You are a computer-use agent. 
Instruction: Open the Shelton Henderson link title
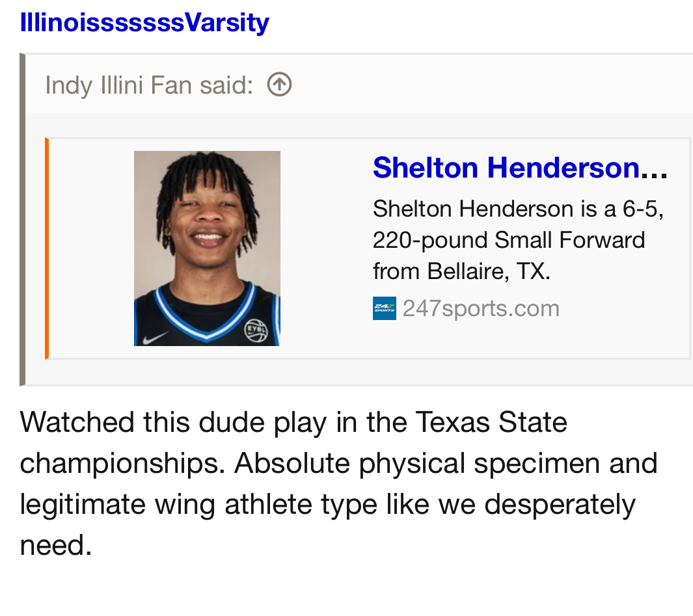(x=506, y=168)
